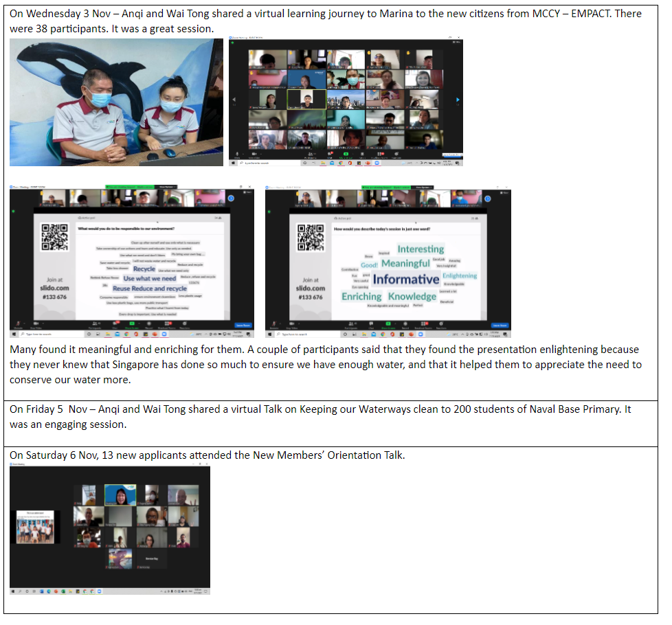Click the Breakout Rooms icon in the gallery screenshot
The width and height of the screenshot is (672, 625).
[x=380, y=154]
